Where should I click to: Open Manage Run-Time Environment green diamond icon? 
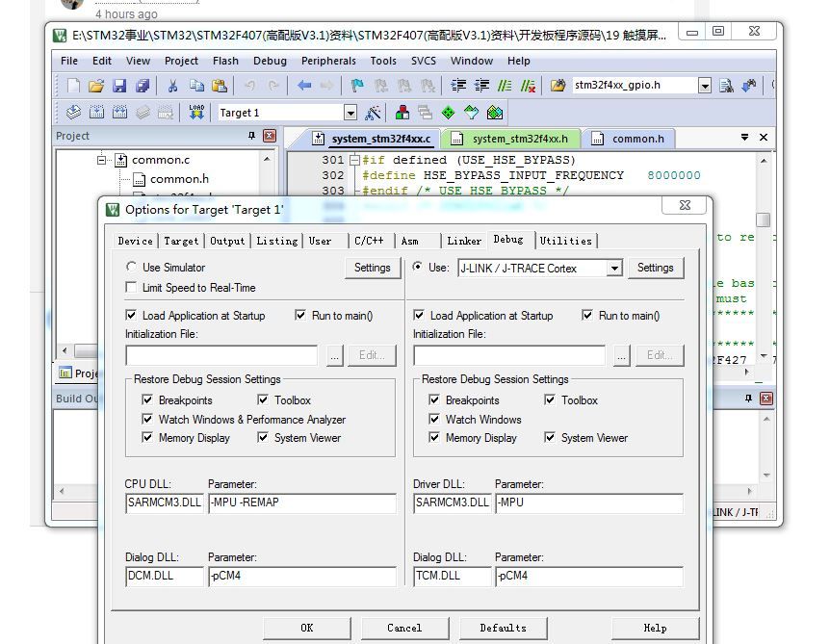(x=449, y=113)
